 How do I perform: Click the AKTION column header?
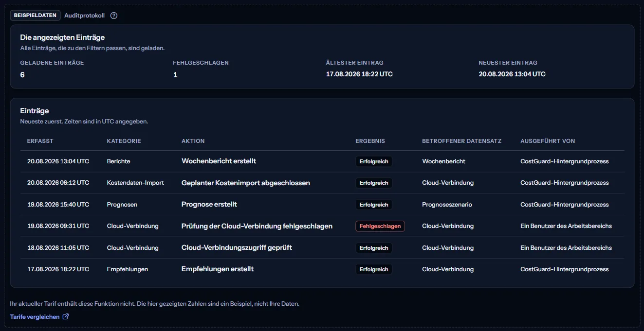click(193, 141)
